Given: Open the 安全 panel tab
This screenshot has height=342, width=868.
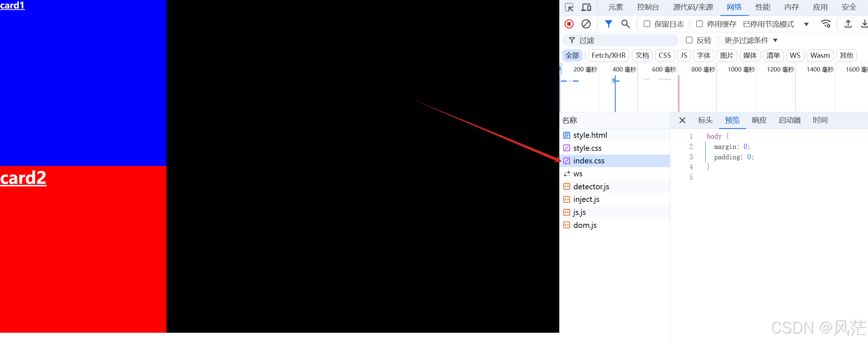Looking at the screenshot, I should point(849,7).
